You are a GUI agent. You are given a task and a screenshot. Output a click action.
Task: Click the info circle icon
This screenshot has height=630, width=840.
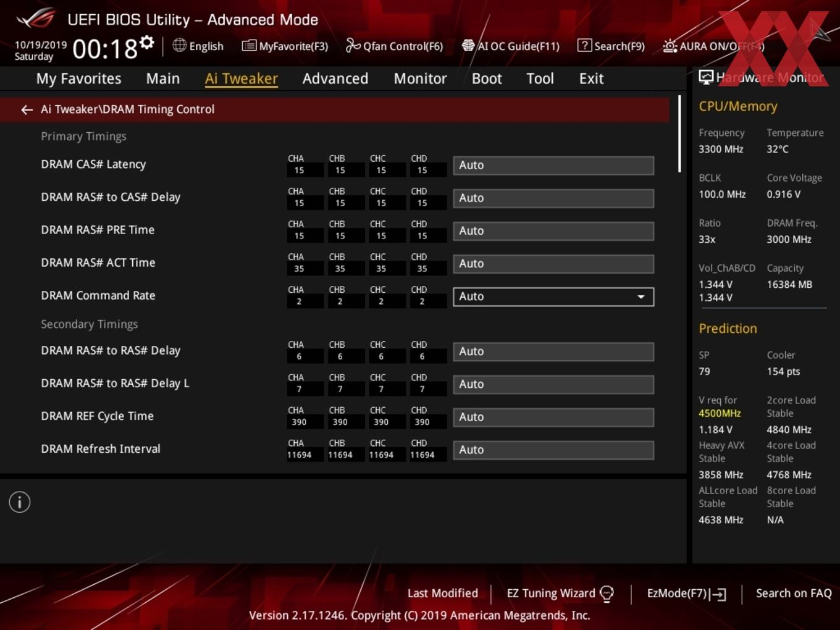[x=20, y=502]
